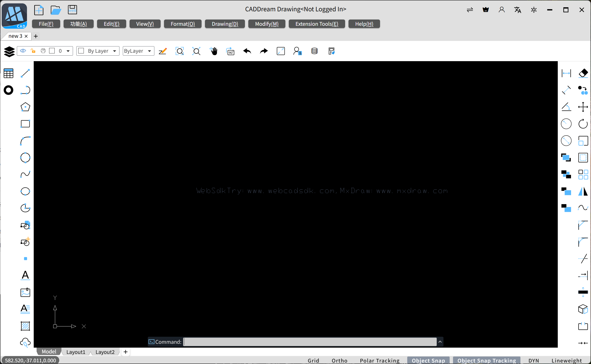Select the Rotate tool
The width and height of the screenshot is (591, 364).
click(x=583, y=124)
